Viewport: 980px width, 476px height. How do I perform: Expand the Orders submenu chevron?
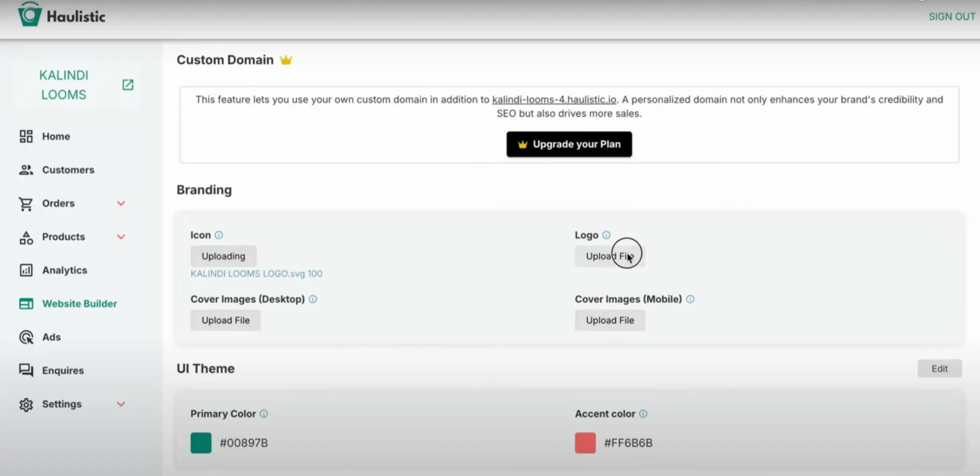(121, 204)
